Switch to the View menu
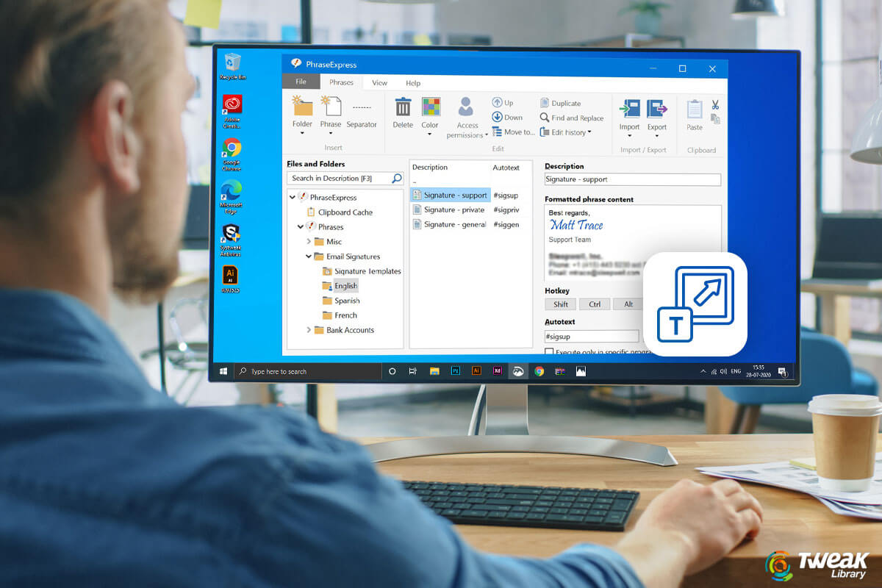The width and height of the screenshot is (882, 588). pos(379,83)
